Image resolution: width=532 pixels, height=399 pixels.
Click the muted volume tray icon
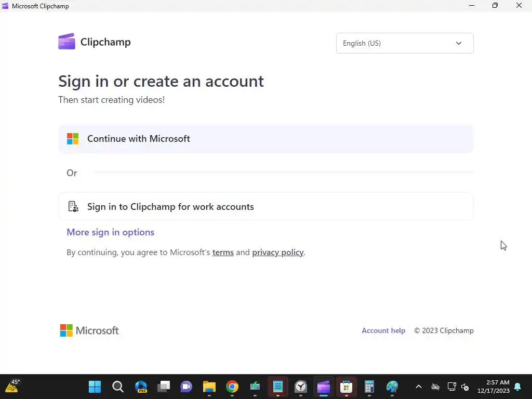click(x=465, y=387)
